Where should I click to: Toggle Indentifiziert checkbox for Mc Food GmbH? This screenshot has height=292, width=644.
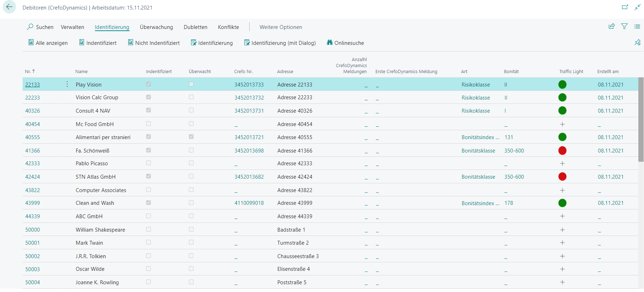tap(148, 124)
